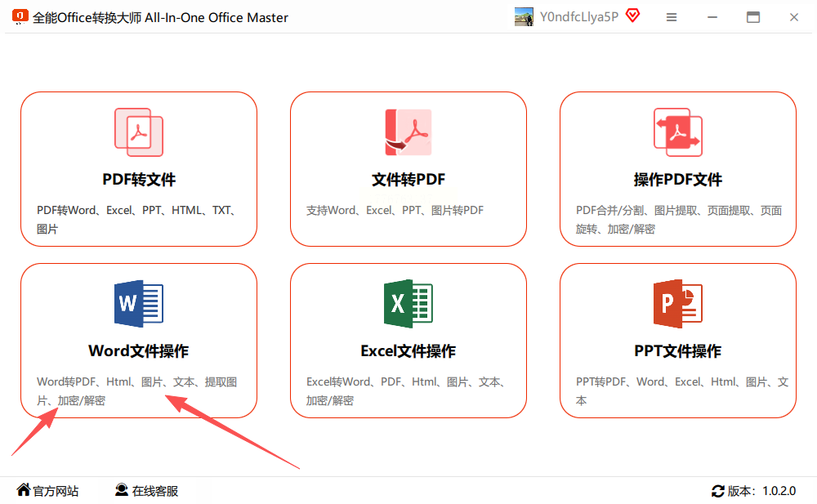The image size is (817, 504).
Task: Click description starting PDF转Word、Excel、PPT
Action: [137, 220]
